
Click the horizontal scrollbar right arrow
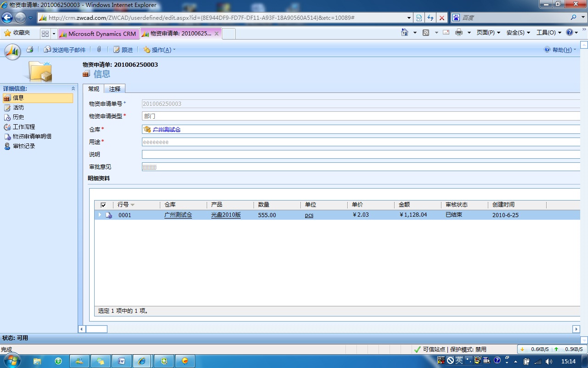[576, 329]
